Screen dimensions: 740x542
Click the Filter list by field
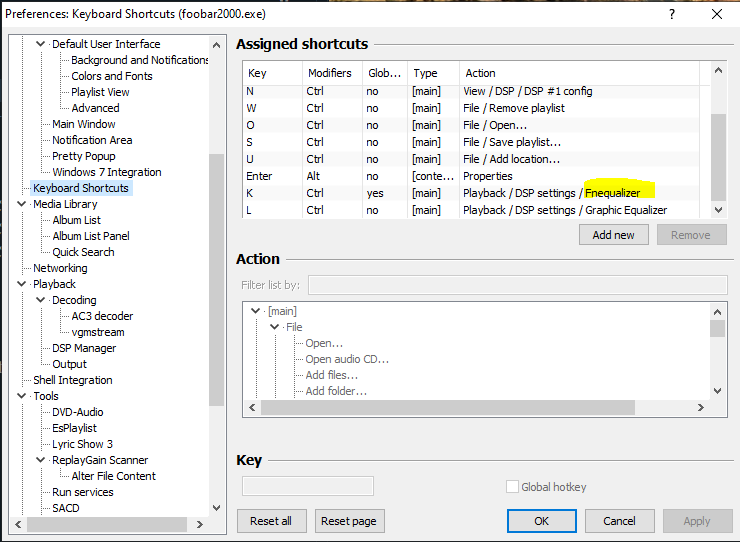tap(516, 285)
